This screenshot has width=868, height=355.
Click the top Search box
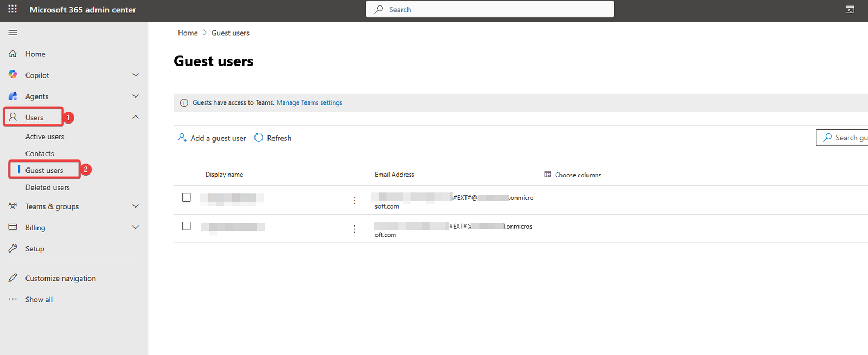489,9
